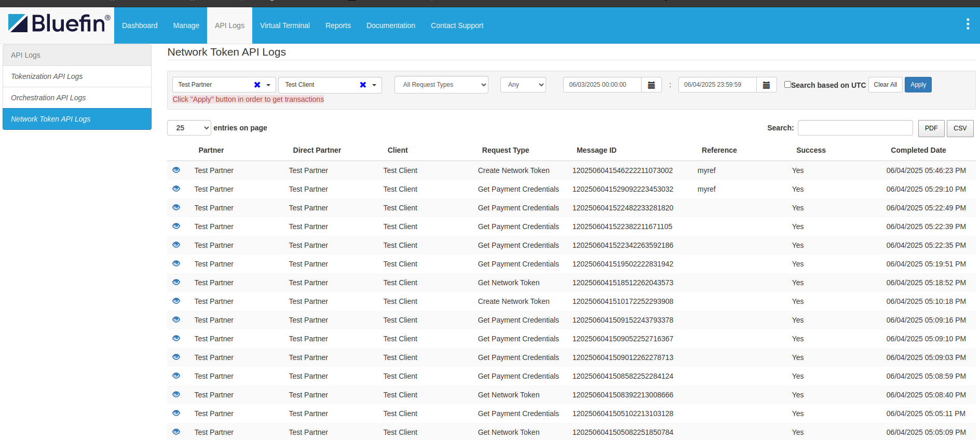The image size is (980, 440).
Task: Open the Any success filter dropdown
Action: point(523,85)
